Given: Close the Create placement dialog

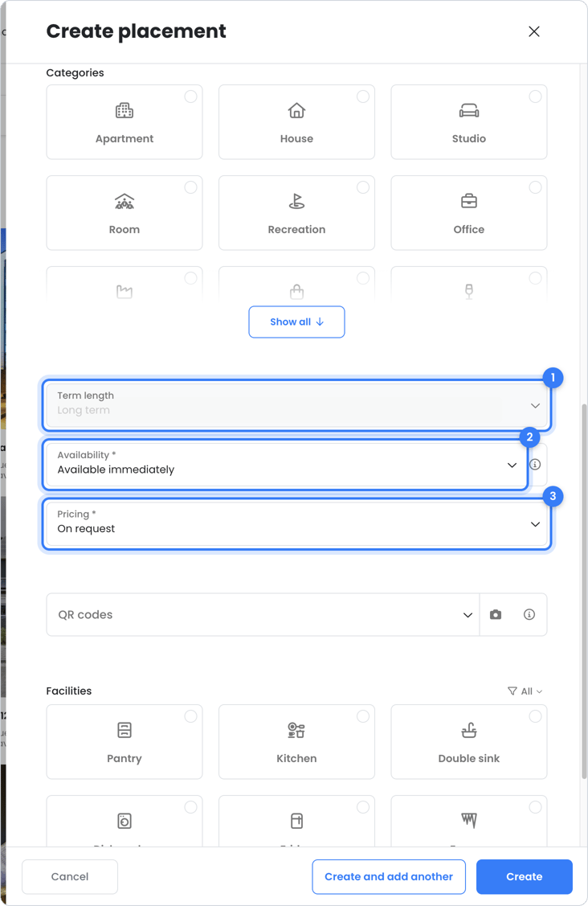Looking at the screenshot, I should tap(534, 32).
